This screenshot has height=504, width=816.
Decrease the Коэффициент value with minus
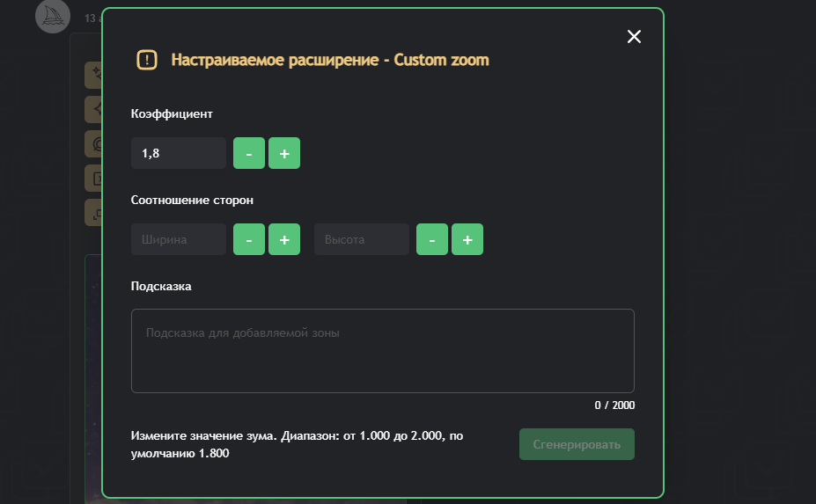click(249, 153)
